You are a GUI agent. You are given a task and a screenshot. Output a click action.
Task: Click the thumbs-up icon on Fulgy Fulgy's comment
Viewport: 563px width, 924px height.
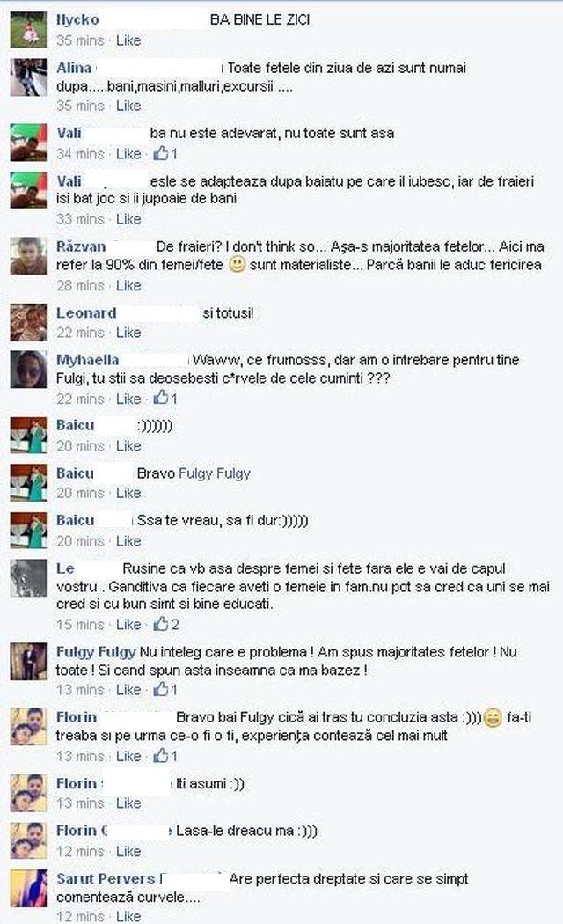coord(161,688)
